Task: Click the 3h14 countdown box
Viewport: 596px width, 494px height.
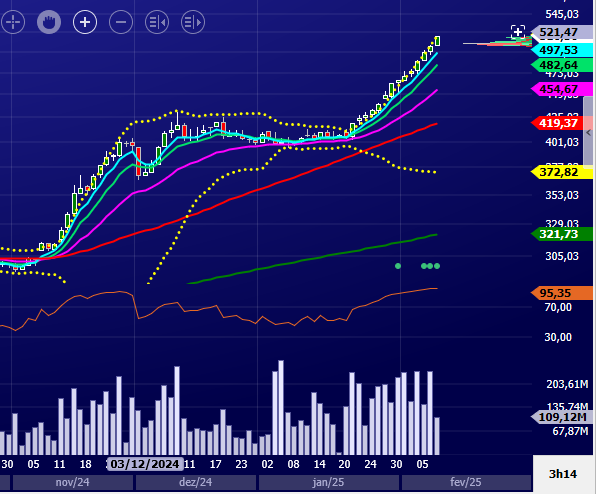Action: [x=563, y=474]
